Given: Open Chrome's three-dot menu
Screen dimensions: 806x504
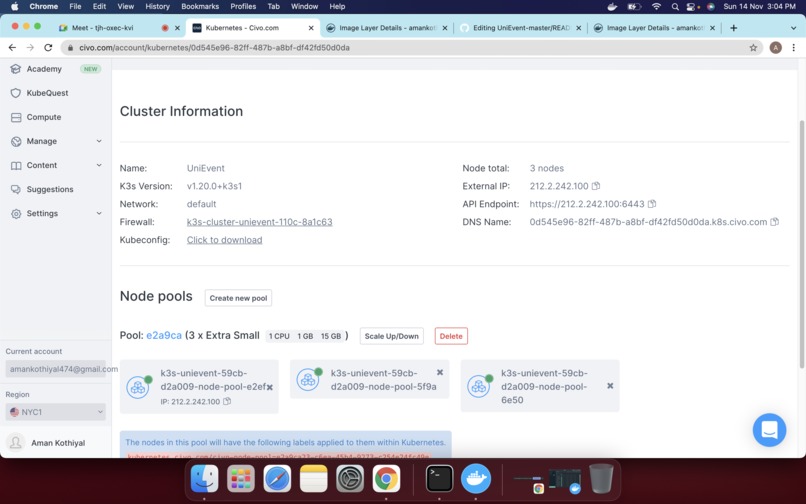Looking at the screenshot, I should [x=794, y=47].
